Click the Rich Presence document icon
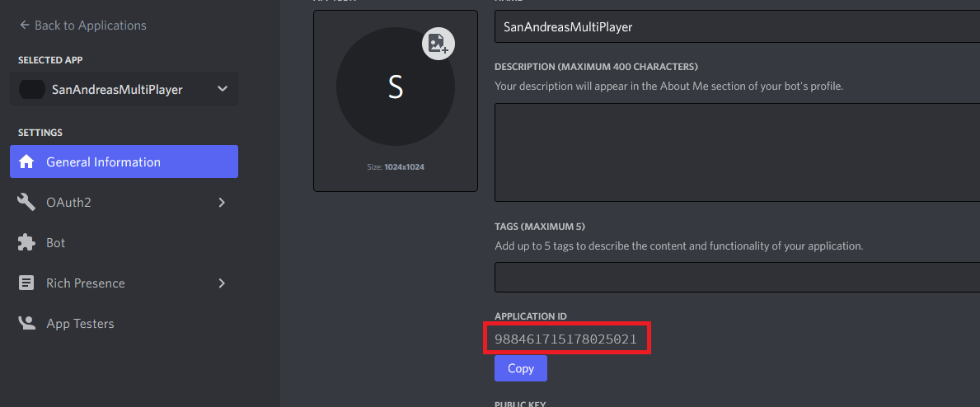 click(x=26, y=283)
